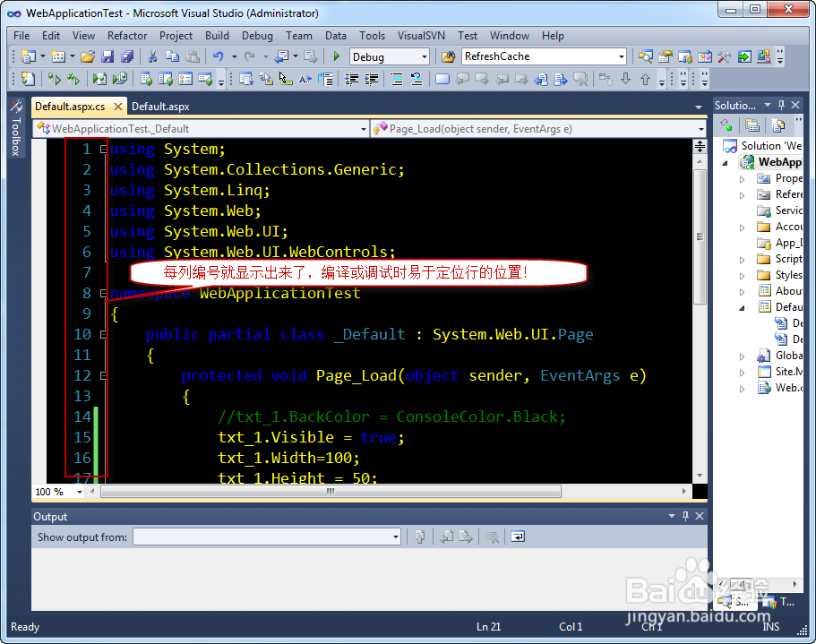816x644 pixels.
Task: Collapse the namespace block outlining at line 8
Action: pos(103,294)
